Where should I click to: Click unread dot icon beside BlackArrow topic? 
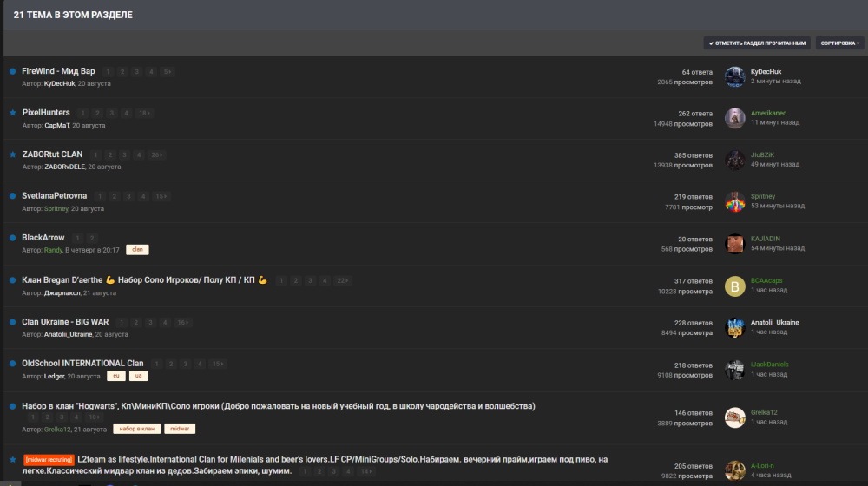point(12,238)
